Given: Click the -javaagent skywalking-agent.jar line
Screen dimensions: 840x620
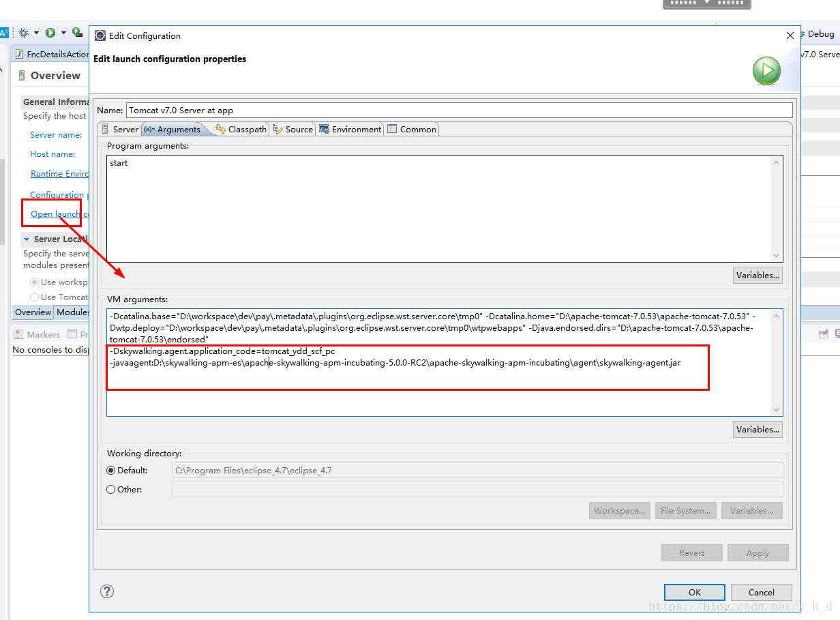Looking at the screenshot, I should point(395,363).
